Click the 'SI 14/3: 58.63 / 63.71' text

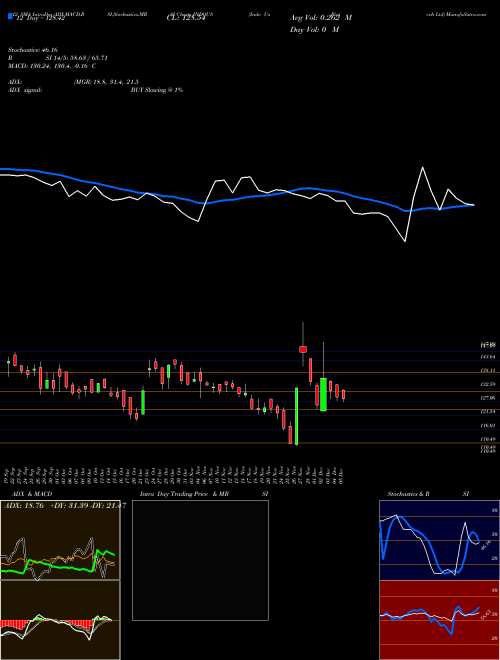point(77,58)
